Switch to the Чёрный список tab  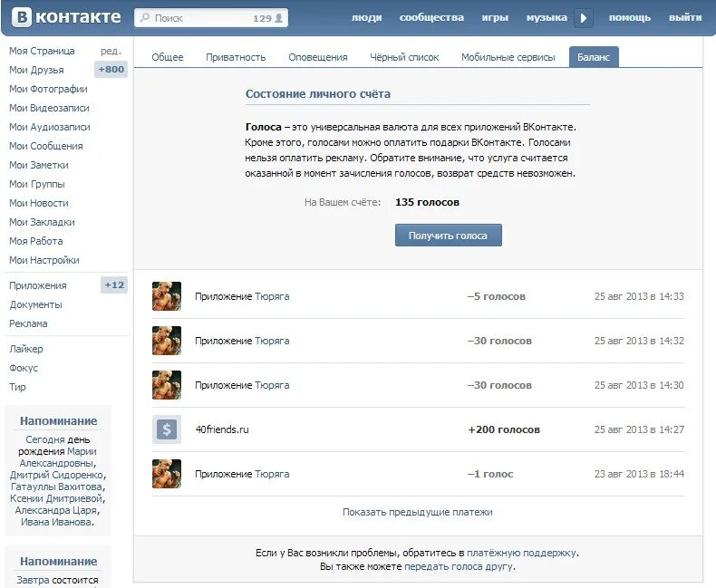[x=404, y=57]
